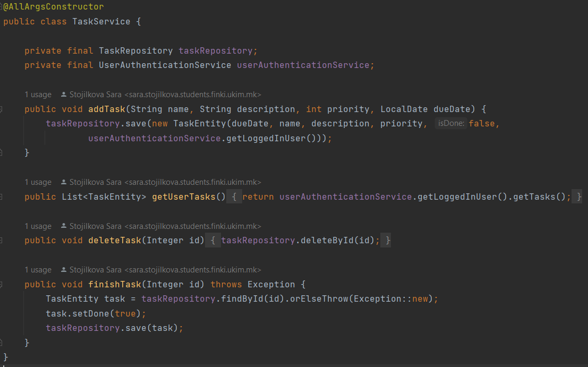Click the author icon above addTask method
This screenshot has width=588, height=367.
point(64,95)
